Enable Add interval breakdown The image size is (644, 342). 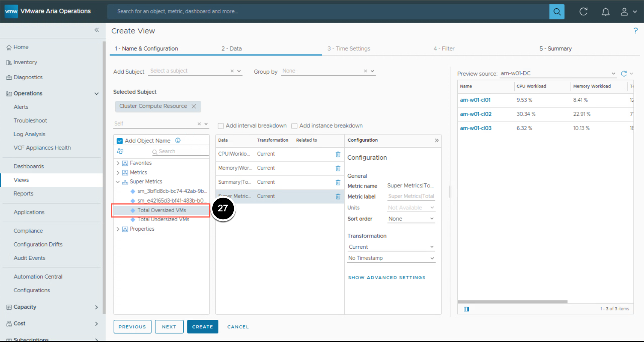[221, 126]
